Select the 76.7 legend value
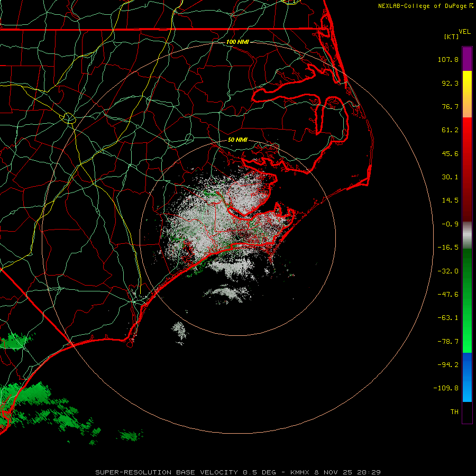 click(x=450, y=106)
